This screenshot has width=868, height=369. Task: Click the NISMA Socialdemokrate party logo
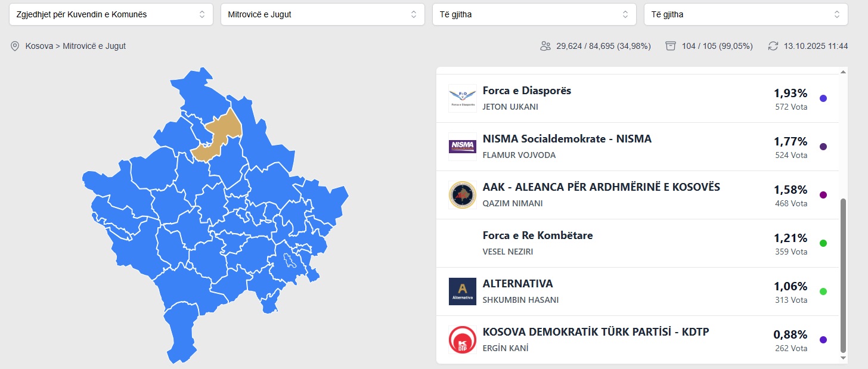pos(463,147)
